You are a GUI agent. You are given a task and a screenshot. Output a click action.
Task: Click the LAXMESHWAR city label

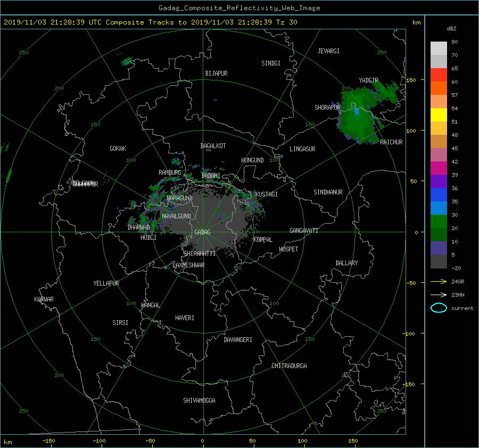tap(188, 265)
